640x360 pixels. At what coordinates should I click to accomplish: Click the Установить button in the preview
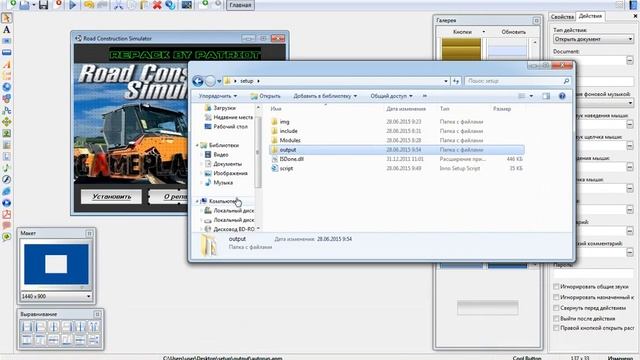[x=111, y=197]
